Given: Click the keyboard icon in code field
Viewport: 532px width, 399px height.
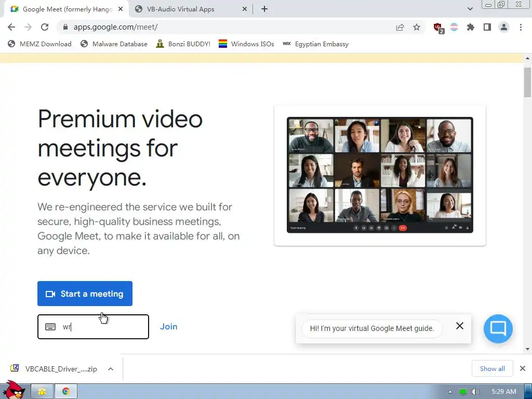Looking at the screenshot, I should [50, 327].
